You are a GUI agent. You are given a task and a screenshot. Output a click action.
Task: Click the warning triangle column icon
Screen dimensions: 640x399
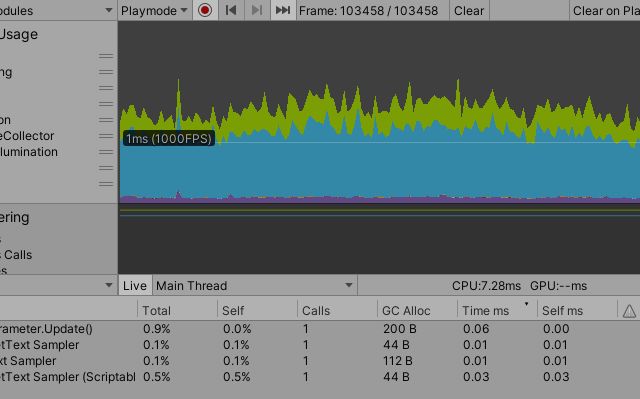(x=629, y=311)
